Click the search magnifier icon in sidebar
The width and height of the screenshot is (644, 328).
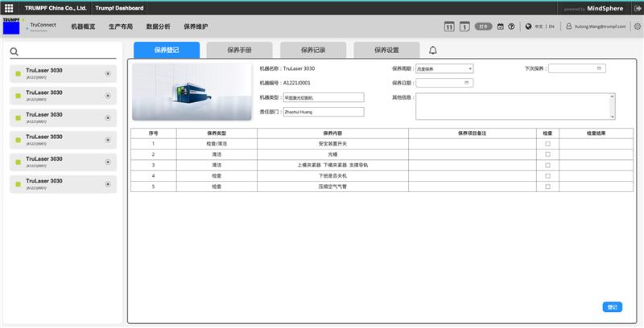[14, 52]
